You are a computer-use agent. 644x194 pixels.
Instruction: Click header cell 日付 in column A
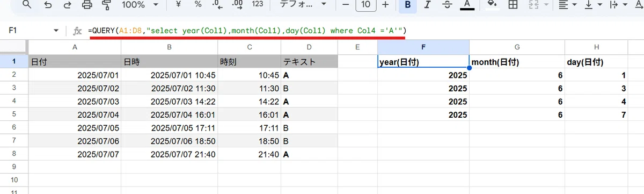[75, 62]
